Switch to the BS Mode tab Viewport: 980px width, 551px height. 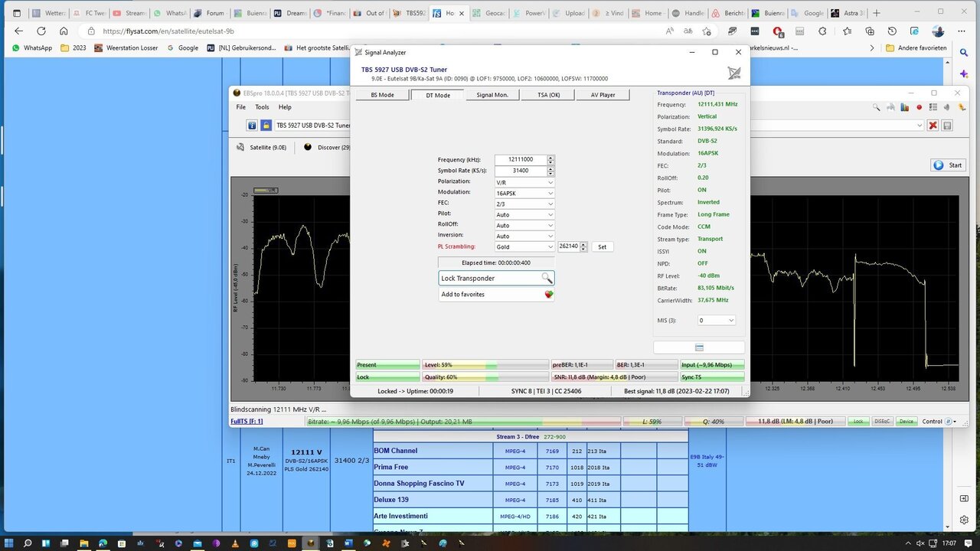382,95
